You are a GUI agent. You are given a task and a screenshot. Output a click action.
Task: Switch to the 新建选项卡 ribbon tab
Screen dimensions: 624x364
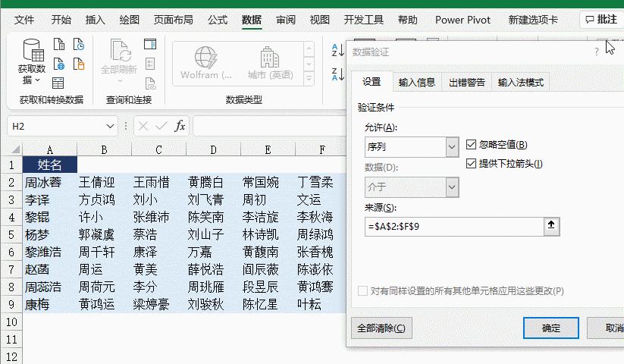(x=533, y=20)
